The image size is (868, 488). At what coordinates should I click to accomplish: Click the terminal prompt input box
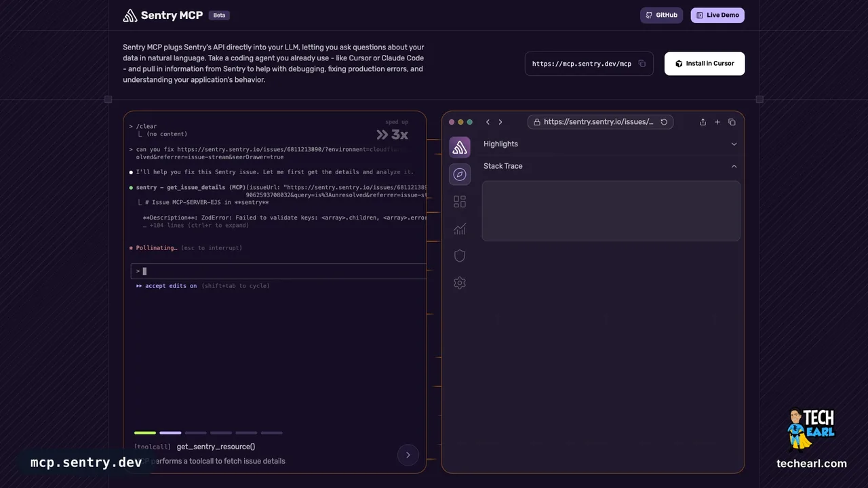click(279, 271)
